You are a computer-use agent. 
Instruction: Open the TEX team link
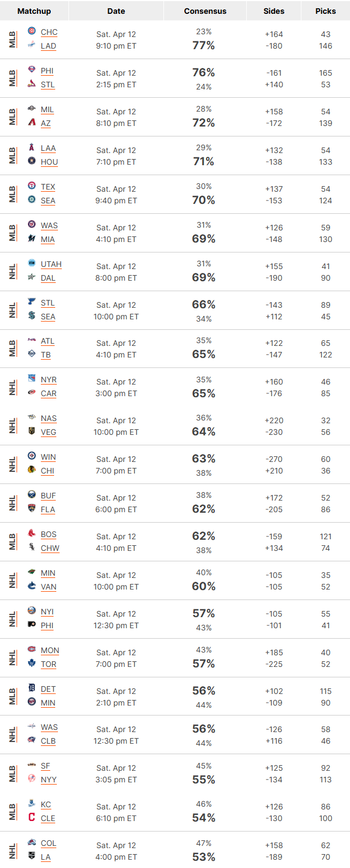[48, 187]
